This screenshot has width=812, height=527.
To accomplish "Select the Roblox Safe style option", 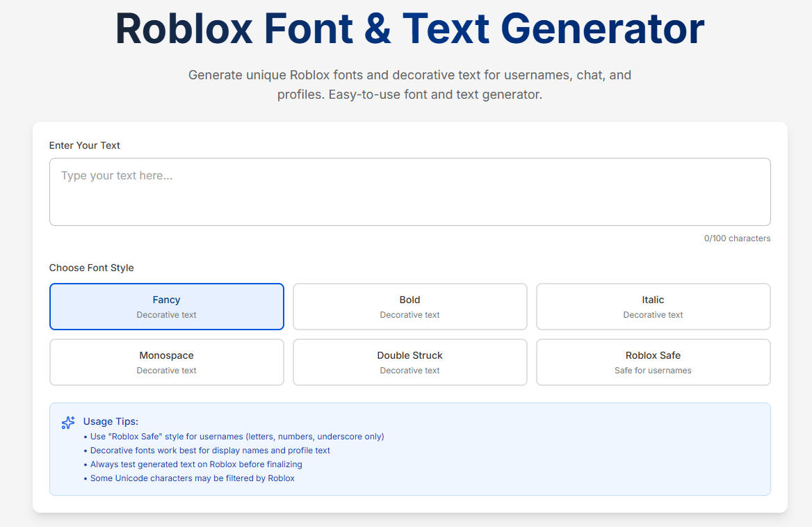I will click(x=653, y=362).
